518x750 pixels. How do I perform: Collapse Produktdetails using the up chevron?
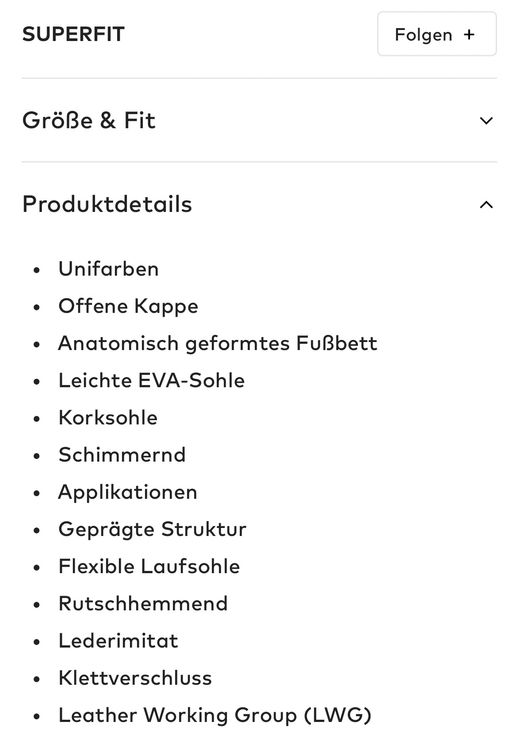[x=486, y=205]
